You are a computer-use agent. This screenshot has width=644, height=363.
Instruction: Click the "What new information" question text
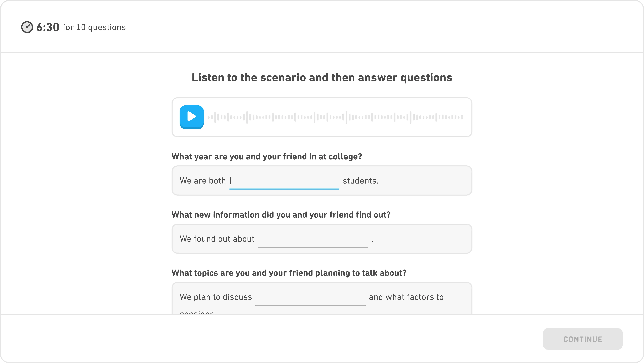281,215
